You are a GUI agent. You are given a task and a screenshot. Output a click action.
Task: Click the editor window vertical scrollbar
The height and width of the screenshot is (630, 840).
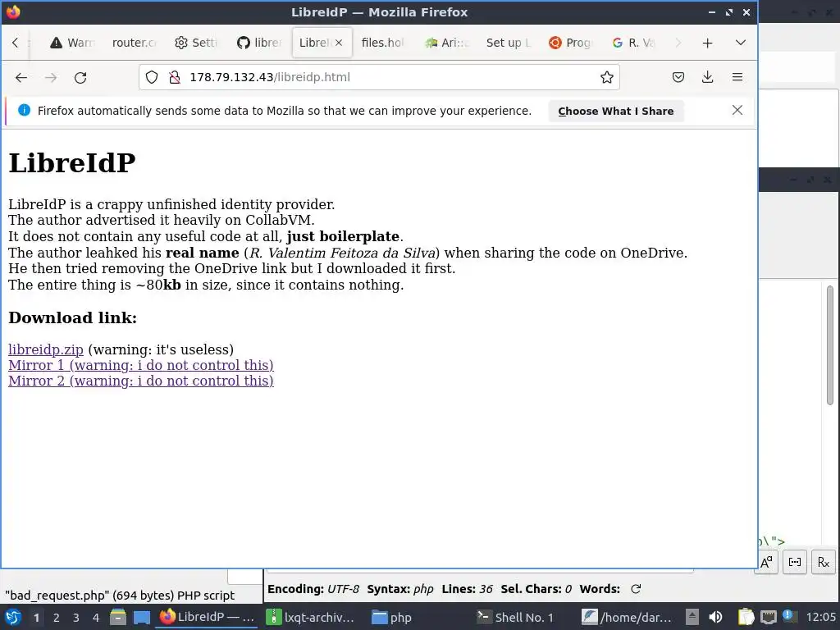pyautogui.click(x=830, y=345)
